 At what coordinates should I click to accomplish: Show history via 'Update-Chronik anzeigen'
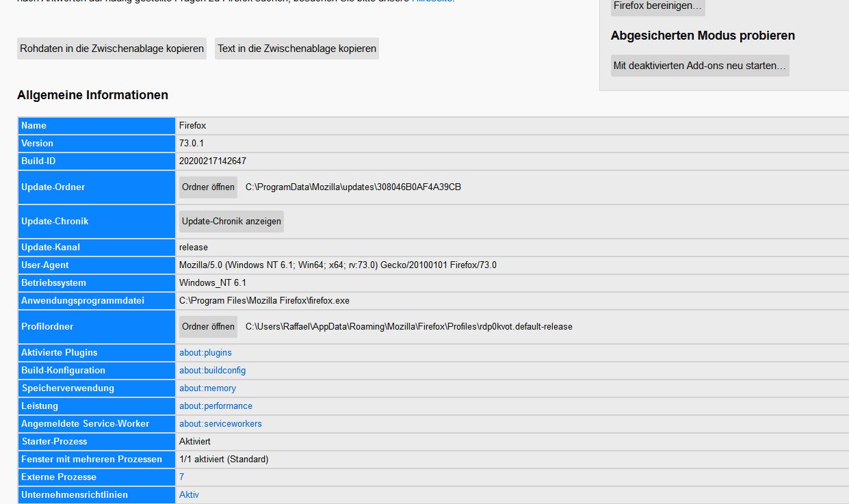click(x=231, y=221)
